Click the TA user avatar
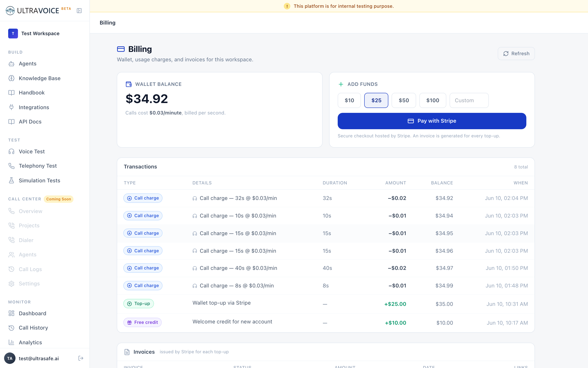Screen dimensions: 588x368 tap(10, 358)
